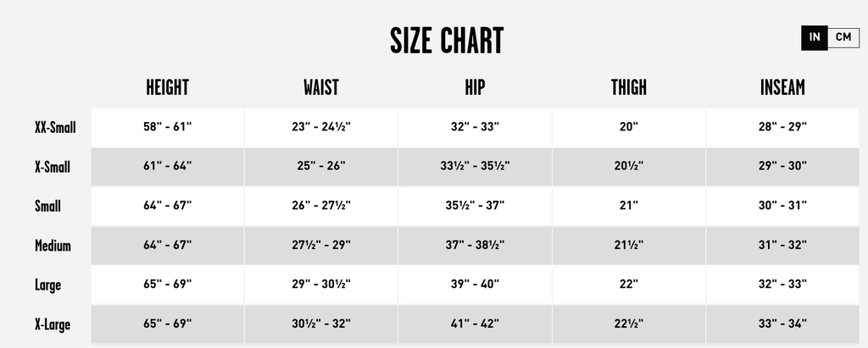
Task: Click Small inseam value 30" - 31"
Action: coord(783,206)
